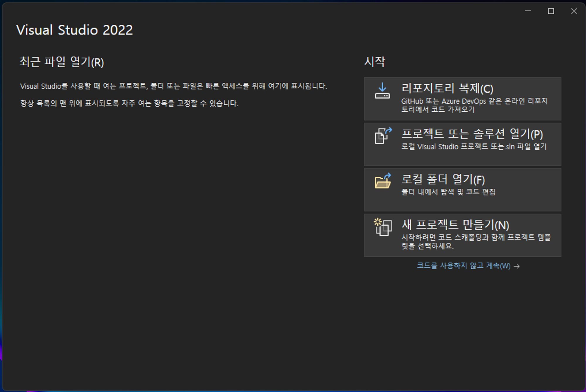Close the Visual Studio 2022 window
Viewport: 586px width, 392px height.
pos(574,11)
